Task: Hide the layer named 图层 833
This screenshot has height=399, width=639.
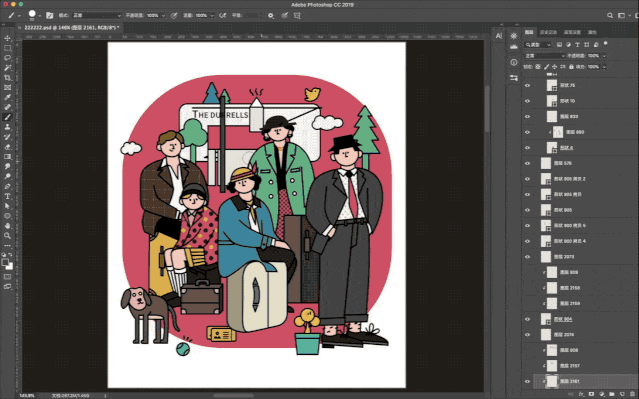Action: tap(527, 117)
